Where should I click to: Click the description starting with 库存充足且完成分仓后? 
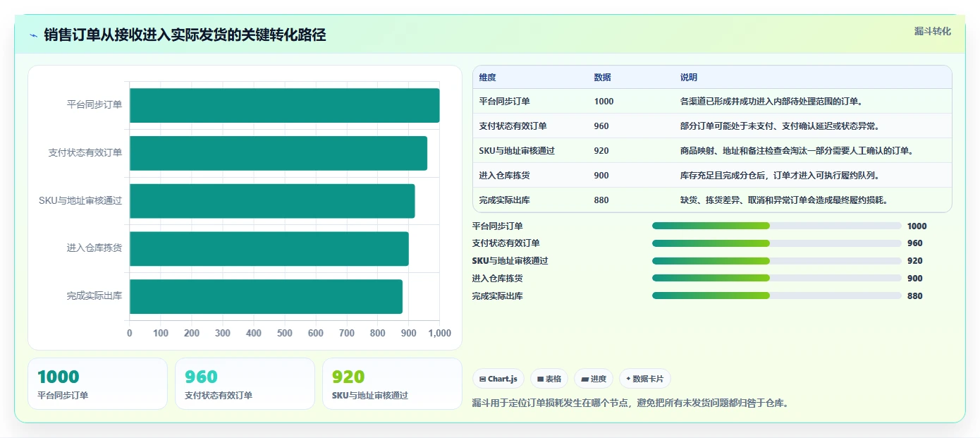click(x=780, y=176)
